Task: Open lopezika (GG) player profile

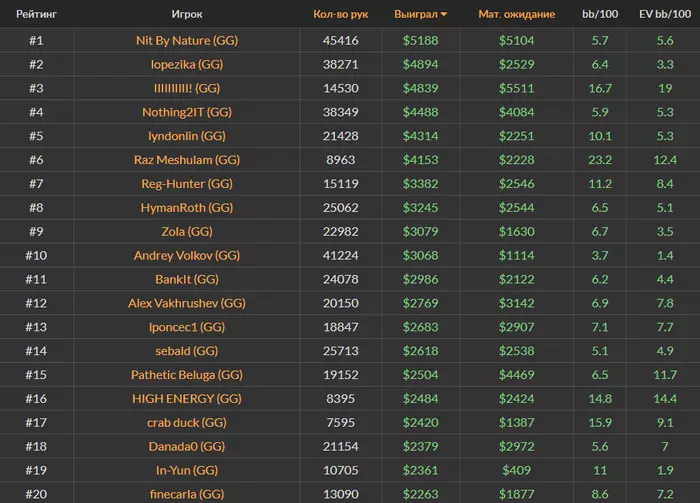Action: point(187,64)
